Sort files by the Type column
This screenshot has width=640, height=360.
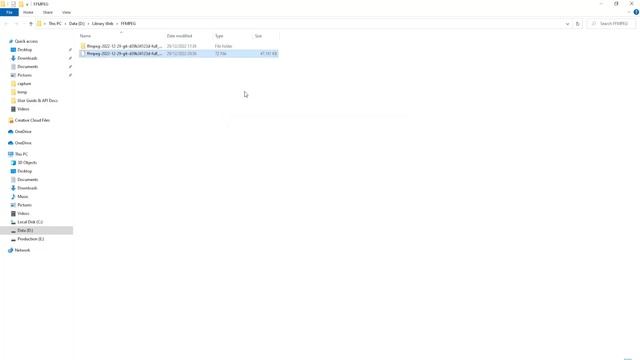click(219, 36)
